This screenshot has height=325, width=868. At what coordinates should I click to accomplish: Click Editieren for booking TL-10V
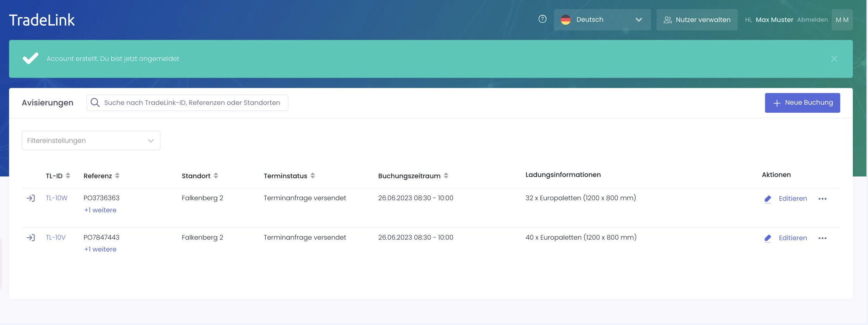tap(792, 238)
